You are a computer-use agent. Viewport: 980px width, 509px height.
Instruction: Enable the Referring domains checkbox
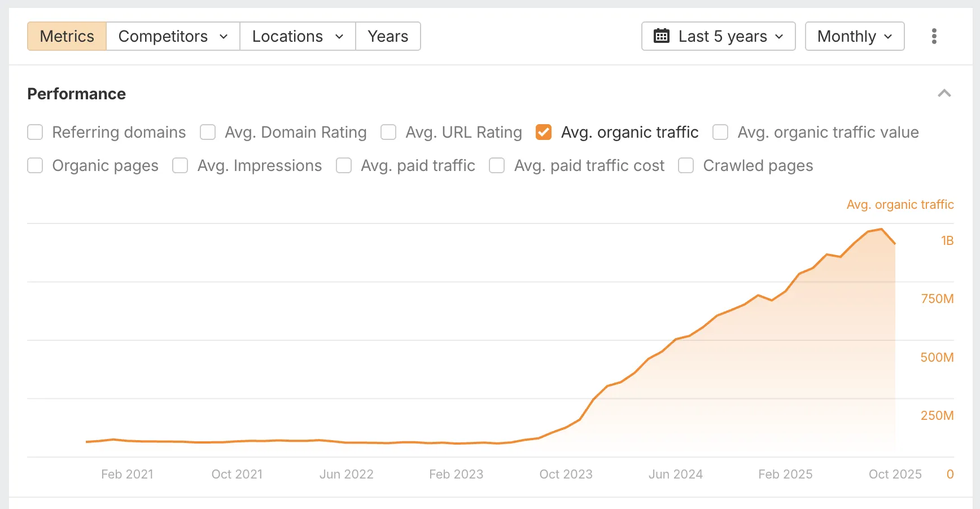[35, 132]
